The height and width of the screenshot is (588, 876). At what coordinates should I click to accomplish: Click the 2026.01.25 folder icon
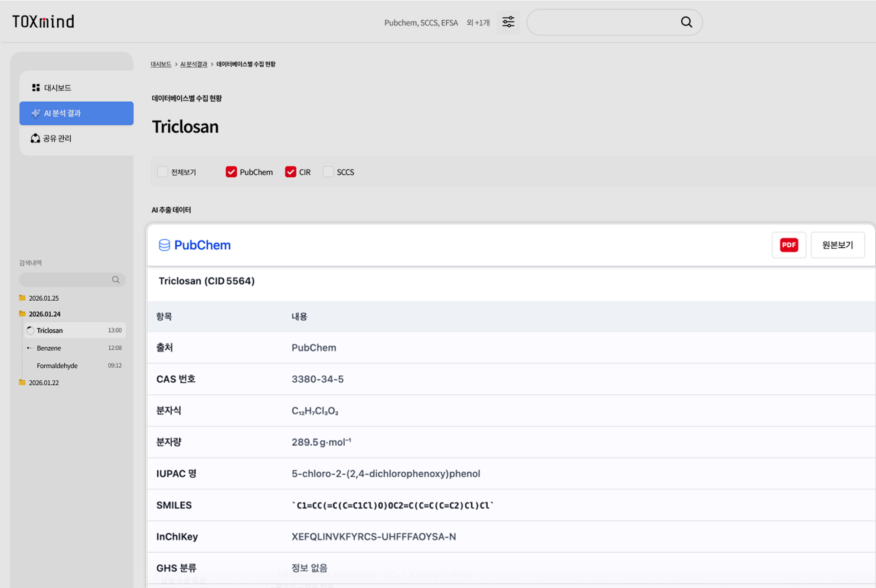tap(22, 298)
